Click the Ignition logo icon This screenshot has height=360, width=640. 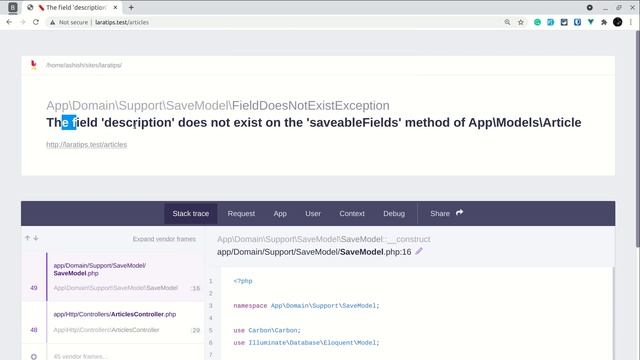point(33,64)
